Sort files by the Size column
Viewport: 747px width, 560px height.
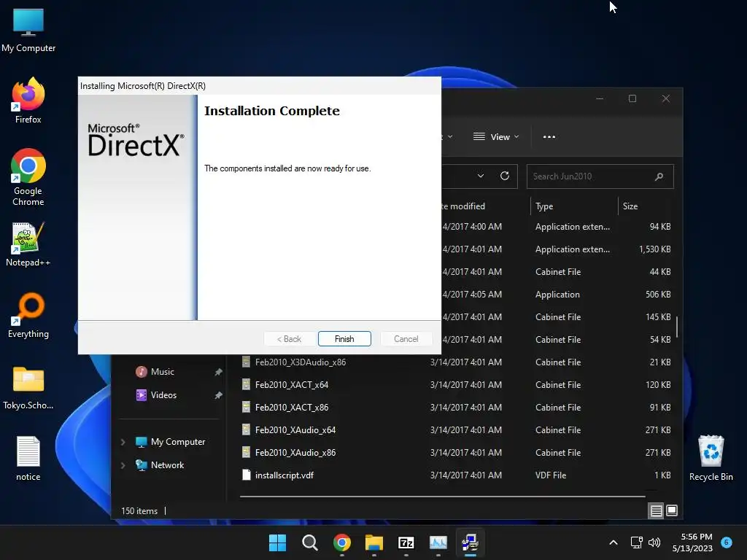(630, 206)
